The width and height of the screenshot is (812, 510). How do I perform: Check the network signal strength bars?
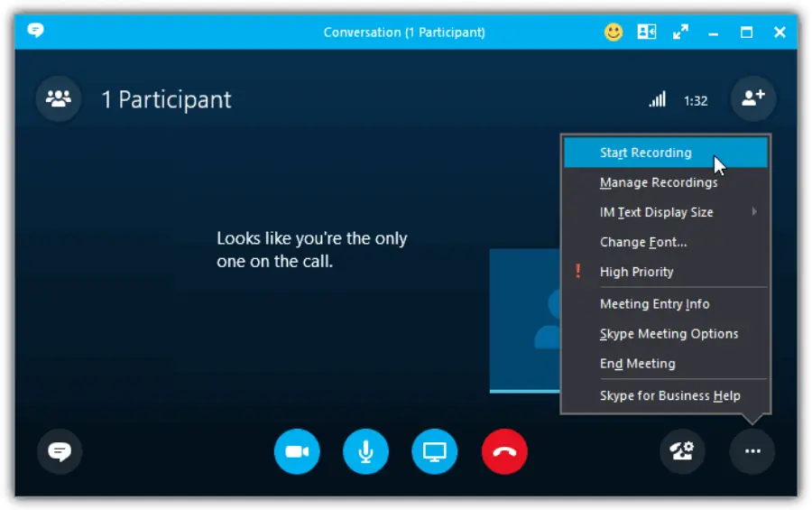coord(658,99)
